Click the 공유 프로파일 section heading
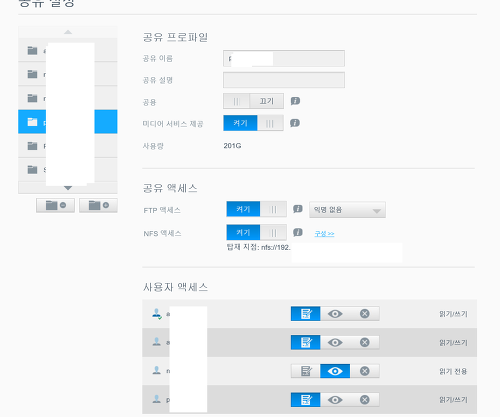 (175, 37)
